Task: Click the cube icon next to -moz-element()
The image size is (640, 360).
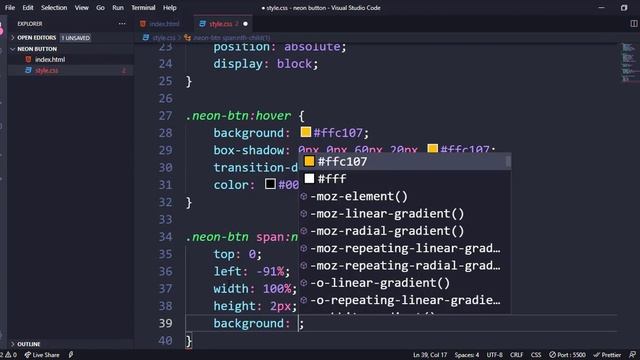Action: click(304, 196)
